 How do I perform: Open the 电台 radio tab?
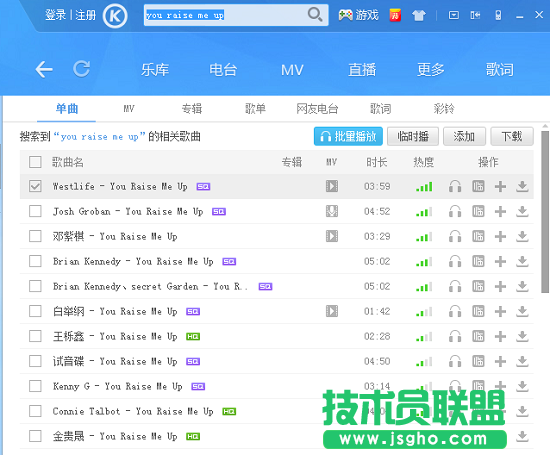[x=223, y=69]
